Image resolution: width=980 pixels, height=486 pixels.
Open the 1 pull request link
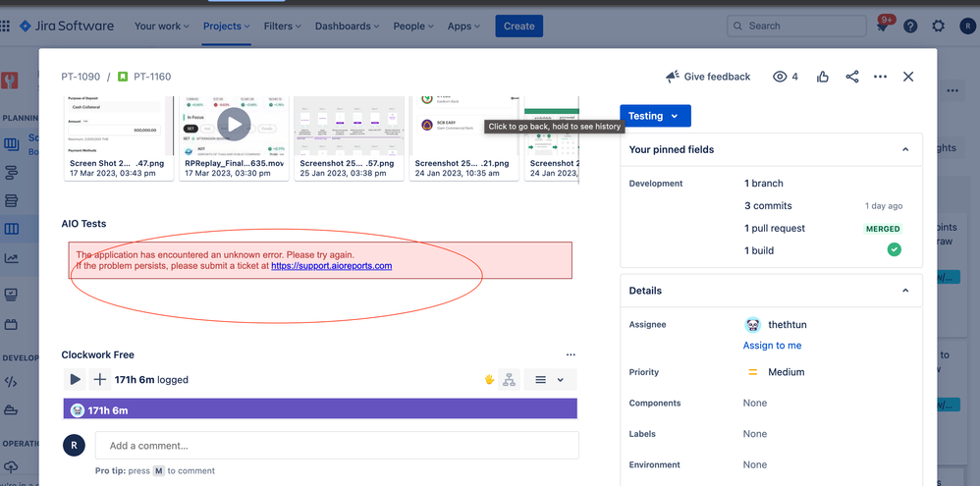click(x=775, y=228)
